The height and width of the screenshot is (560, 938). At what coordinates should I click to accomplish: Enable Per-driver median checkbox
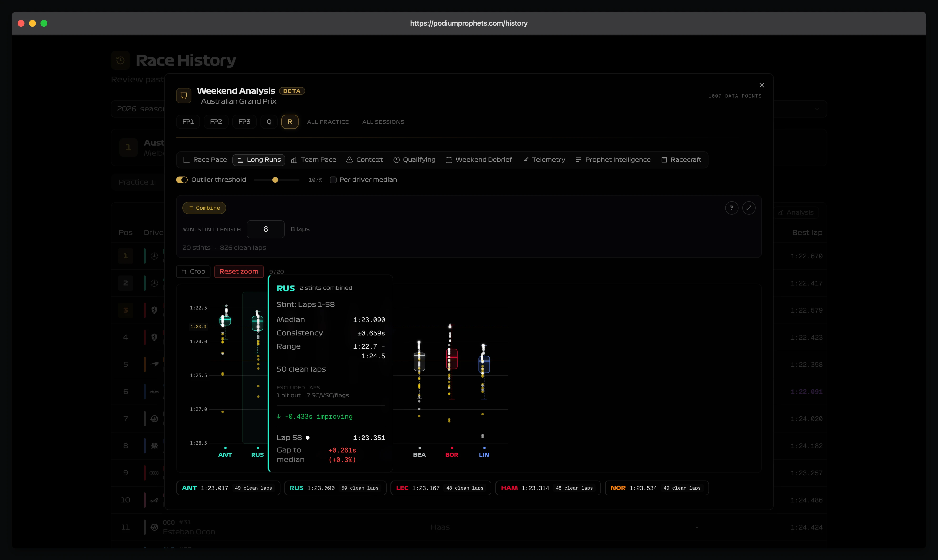[333, 180]
